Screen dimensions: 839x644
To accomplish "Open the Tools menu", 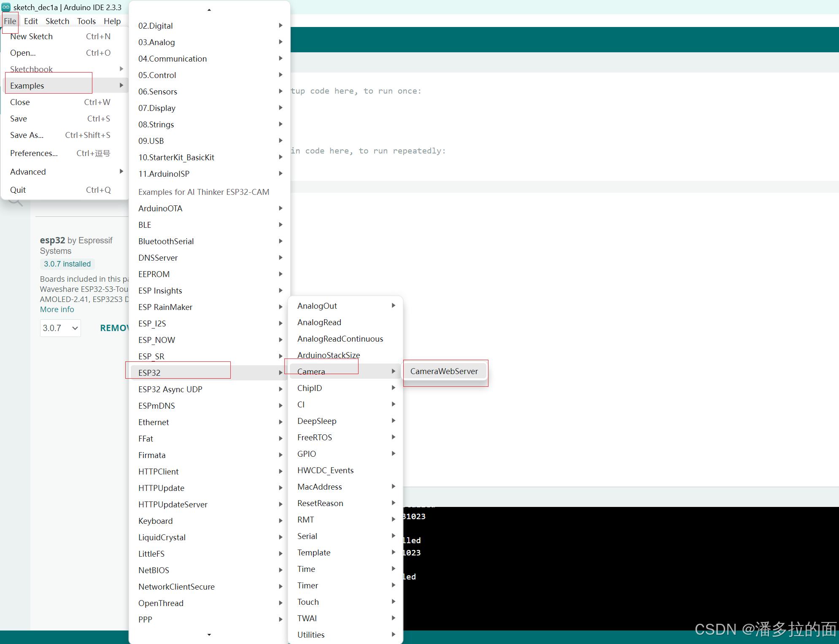I will point(86,21).
